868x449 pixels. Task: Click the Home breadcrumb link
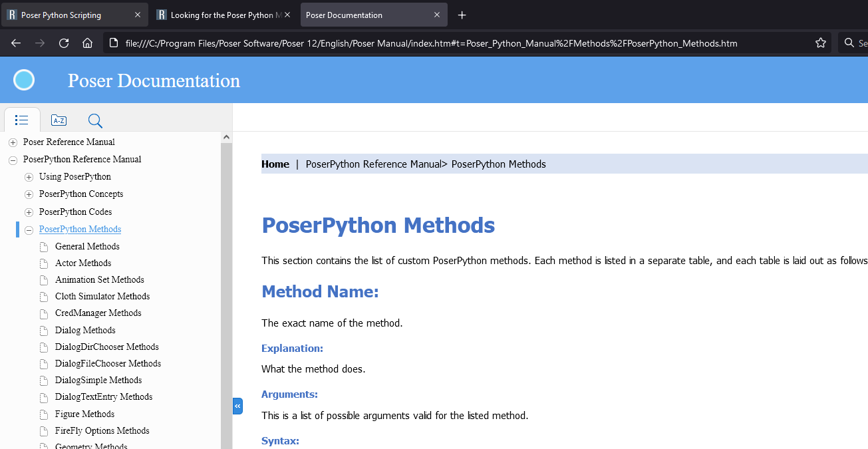coord(275,164)
